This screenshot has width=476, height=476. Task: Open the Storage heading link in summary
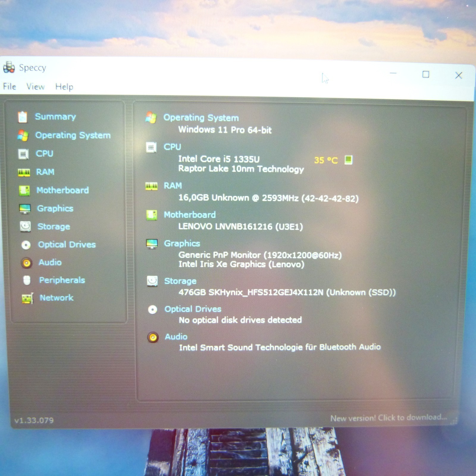pos(180,281)
